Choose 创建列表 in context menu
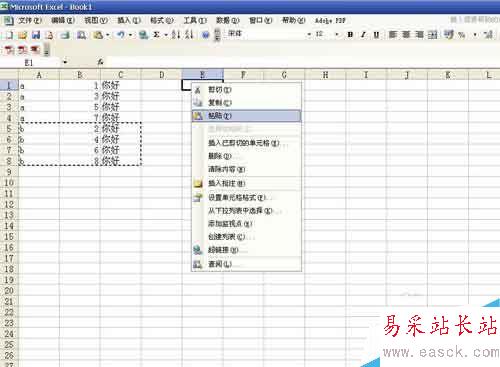 (x=246, y=237)
